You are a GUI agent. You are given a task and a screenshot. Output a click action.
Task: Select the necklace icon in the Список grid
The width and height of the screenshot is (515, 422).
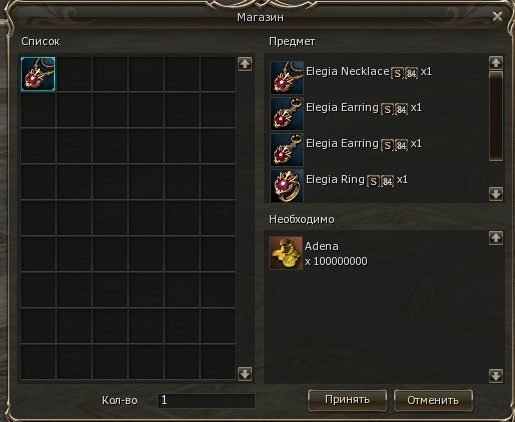tap(38, 74)
